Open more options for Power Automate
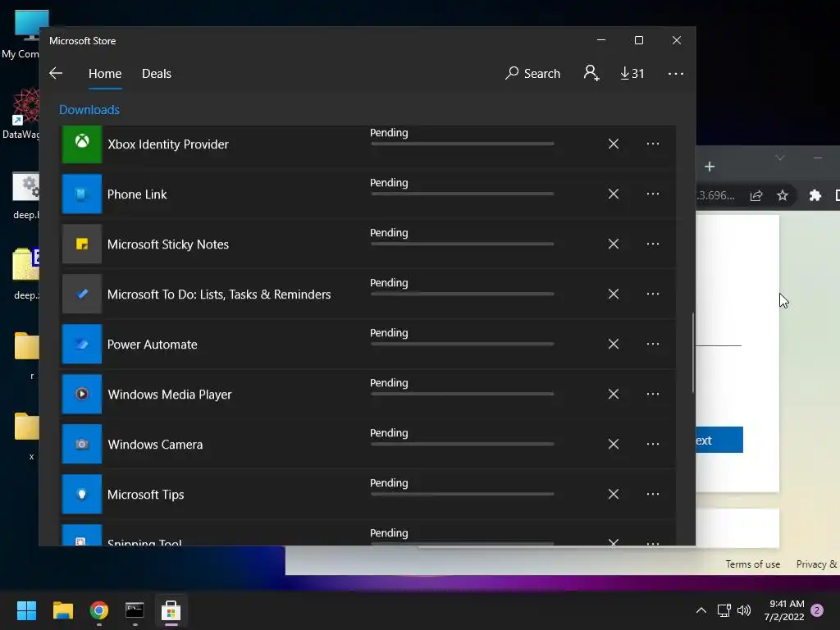This screenshot has width=840, height=630. click(x=652, y=344)
